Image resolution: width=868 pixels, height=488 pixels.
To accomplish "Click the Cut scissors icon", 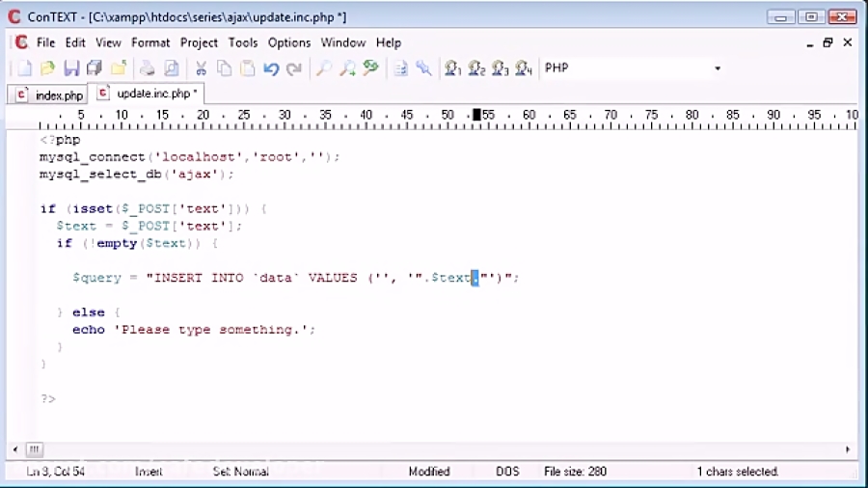I will tap(201, 68).
